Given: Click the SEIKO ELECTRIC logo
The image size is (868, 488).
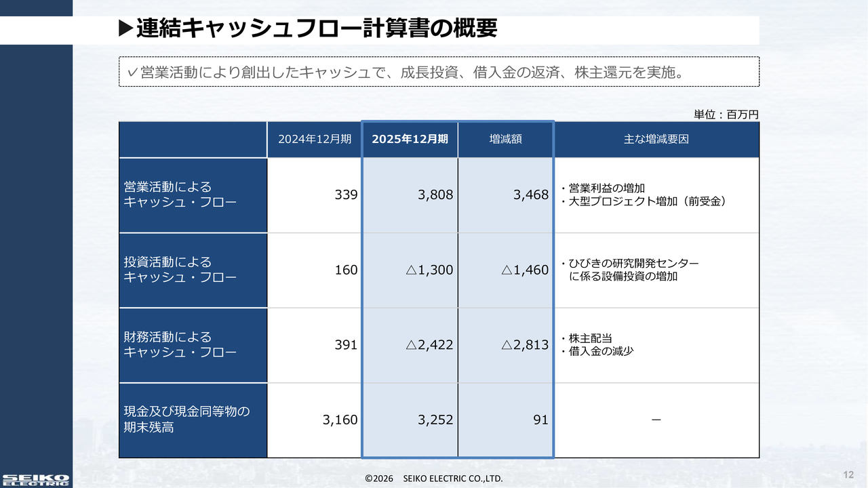Looking at the screenshot, I should (x=35, y=480).
